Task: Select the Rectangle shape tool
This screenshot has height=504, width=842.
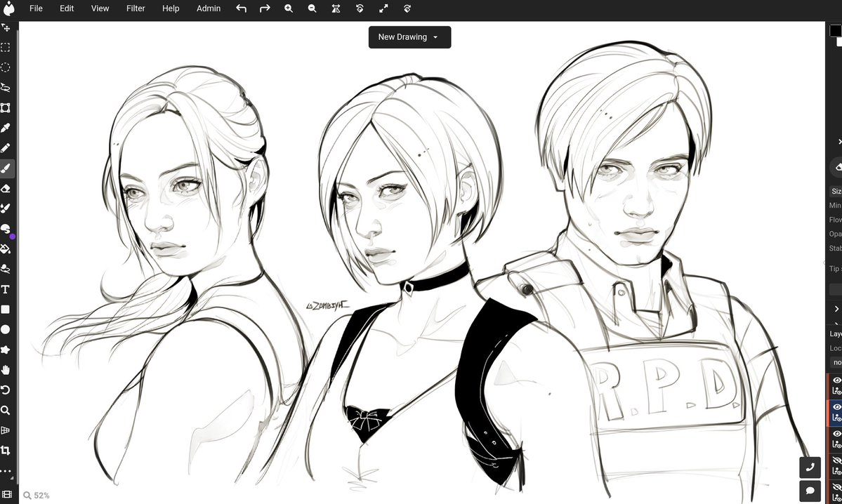Action: pos(6,309)
